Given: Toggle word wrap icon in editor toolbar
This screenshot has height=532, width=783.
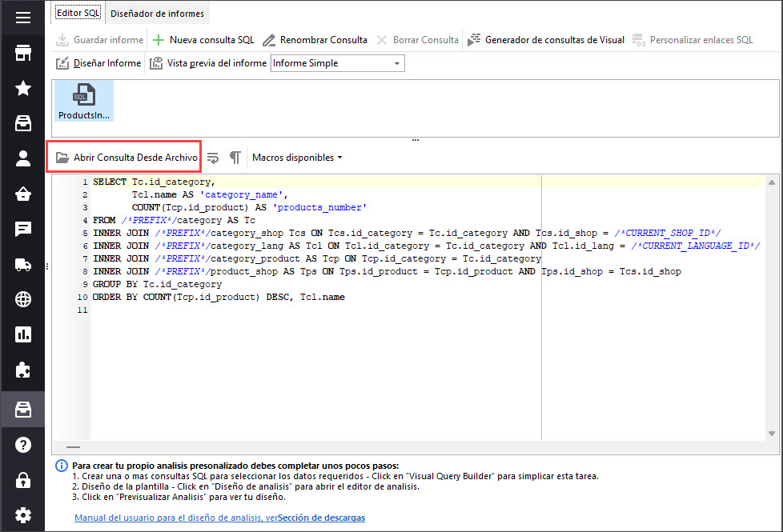Looking at the screenshot, I should pos(213,158).
